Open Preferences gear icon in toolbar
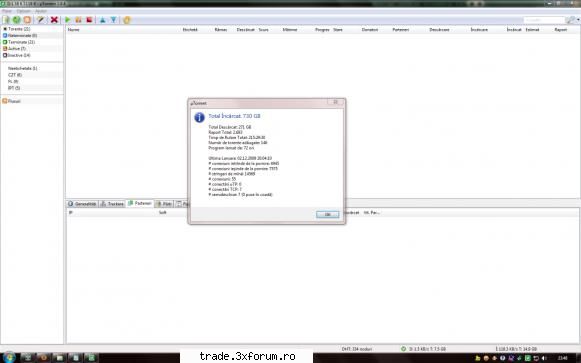The image size is (581, 363). [x=127, y=20]
